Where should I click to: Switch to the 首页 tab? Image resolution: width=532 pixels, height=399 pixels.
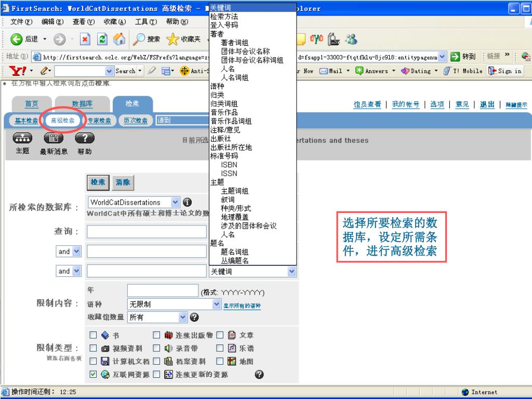tap(32, 104)
